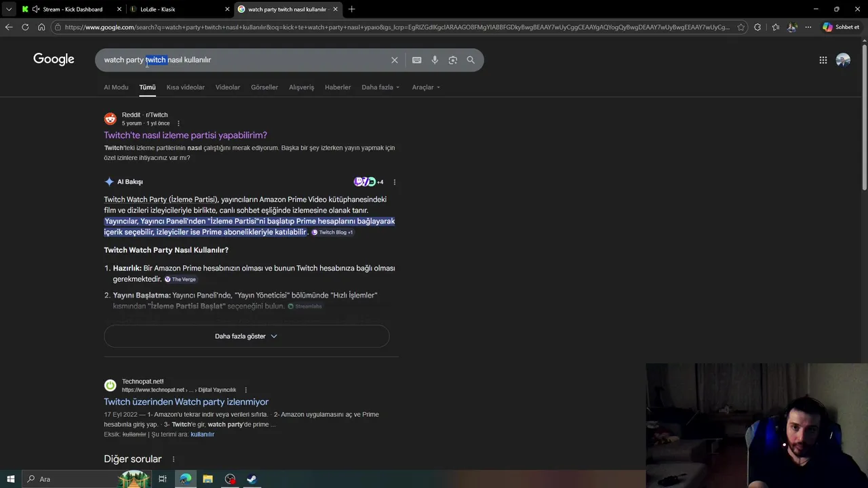Open the tab search dropdown arrow
Screen dimensions: 868x488
pyautogui.click(x=8, y=9)
